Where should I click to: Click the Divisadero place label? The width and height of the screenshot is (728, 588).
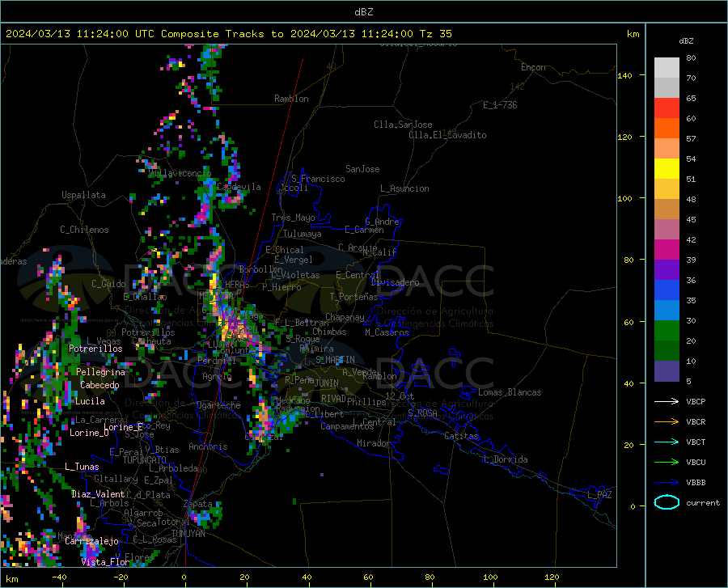point(395,282)
